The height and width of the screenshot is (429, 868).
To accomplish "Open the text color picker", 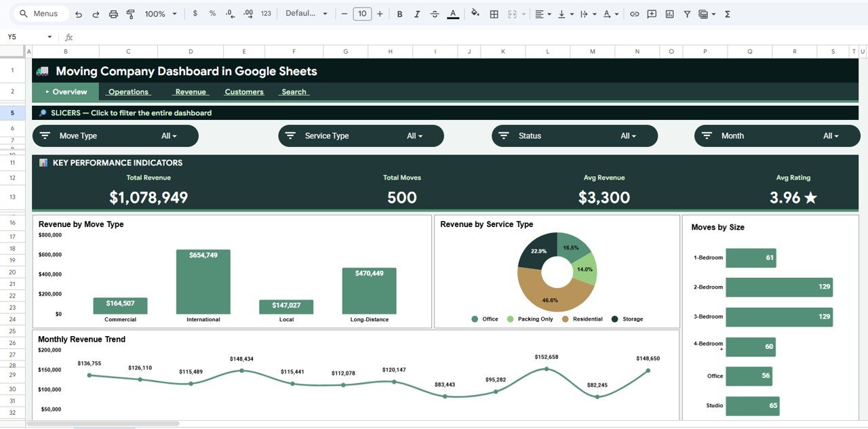I will tap(452, 14).
